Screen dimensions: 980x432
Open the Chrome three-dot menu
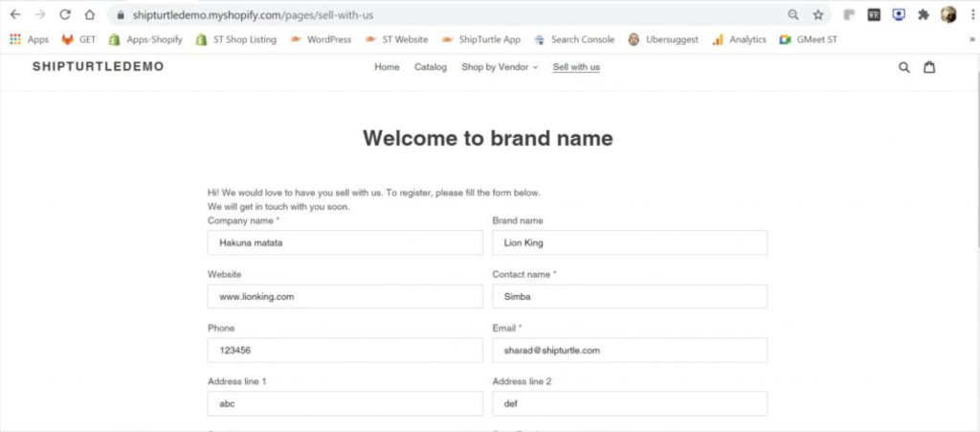pyautogui.click(x=973, y=15)
